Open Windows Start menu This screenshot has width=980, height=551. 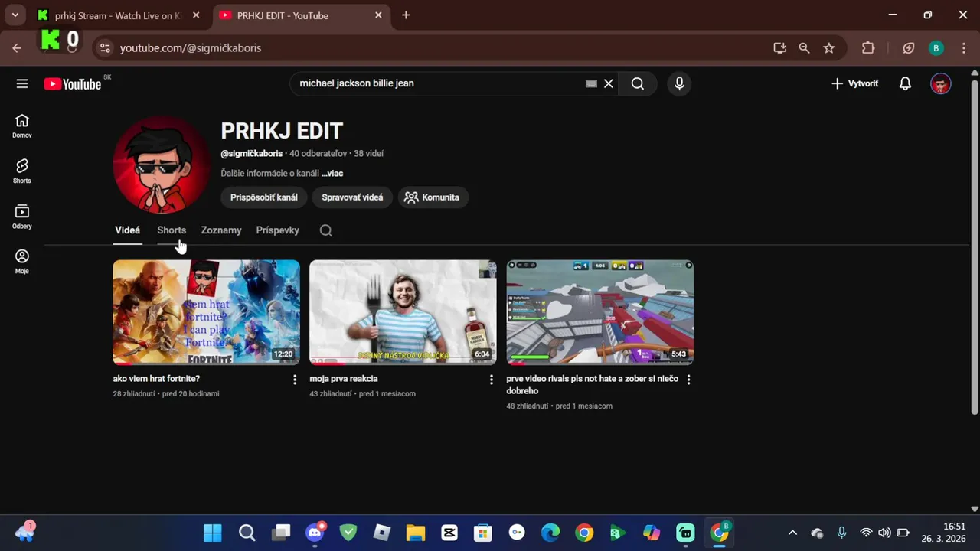coord(213,533)
